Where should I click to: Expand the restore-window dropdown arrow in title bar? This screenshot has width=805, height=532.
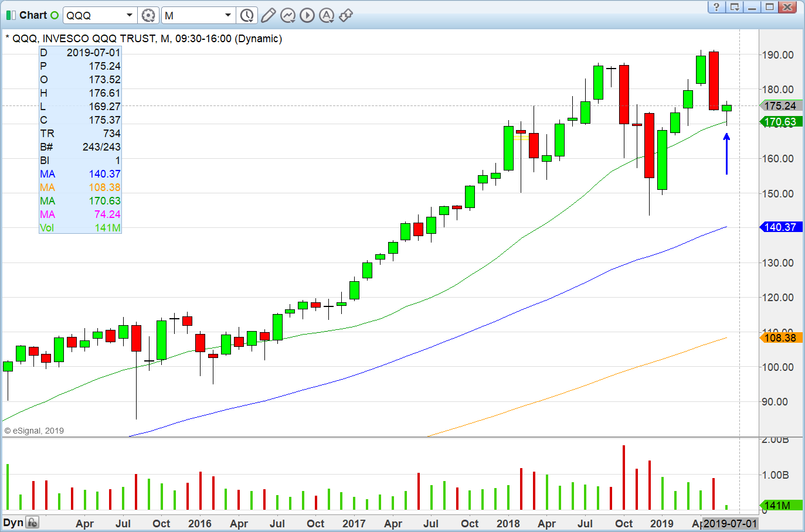(x=734, y=8)
